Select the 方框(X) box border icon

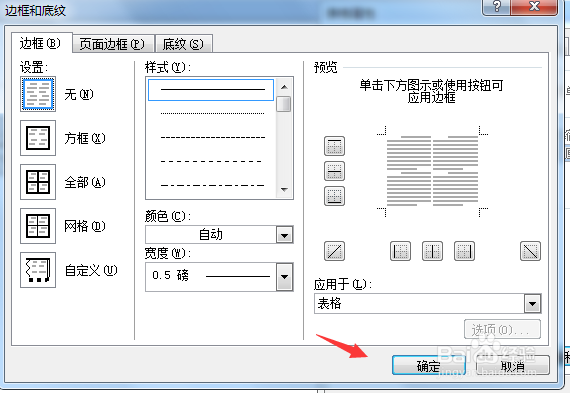tap(38, 138)
